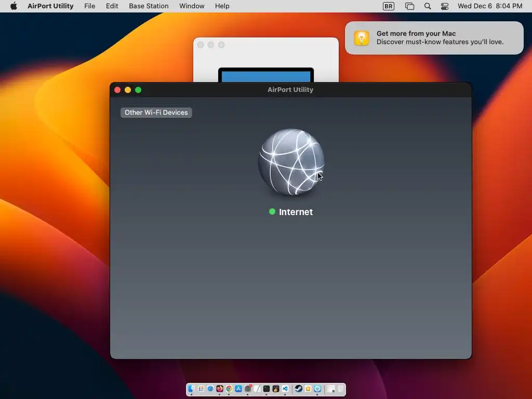Click the lightbulb Tips notification icon
This screenshot has width=532, height=399.
click(362, 38)
